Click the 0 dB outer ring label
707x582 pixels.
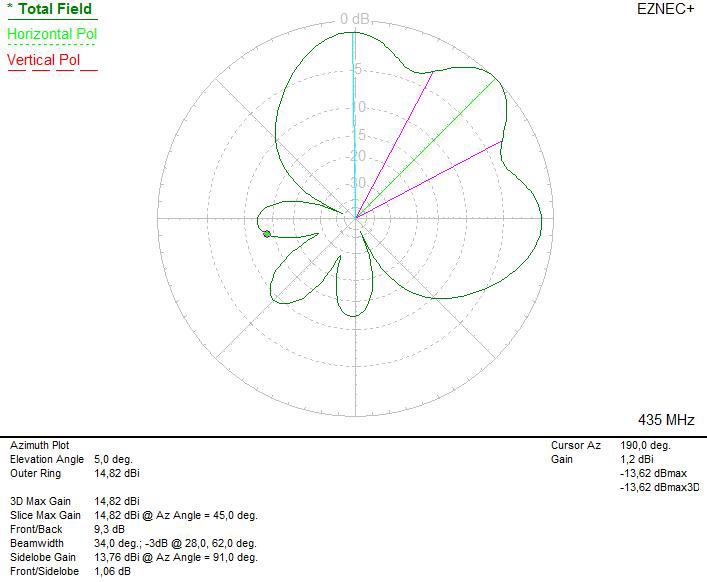355,19
